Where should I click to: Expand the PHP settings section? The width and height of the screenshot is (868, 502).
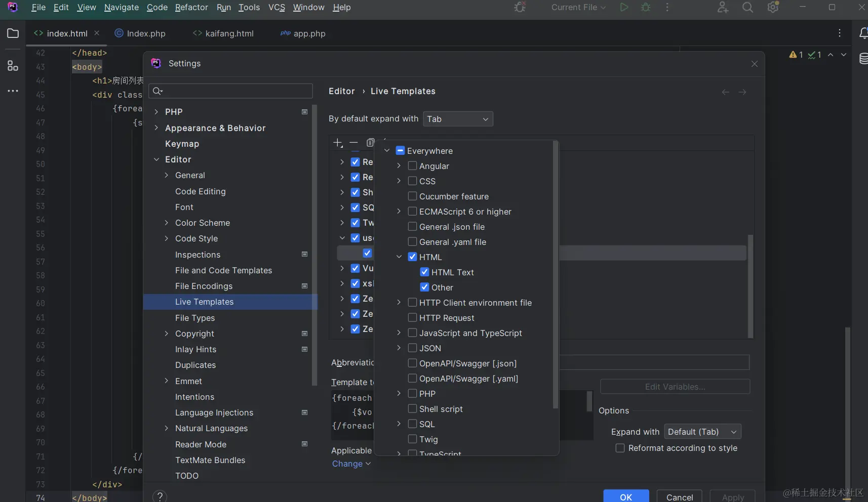[x=156, y=112]
